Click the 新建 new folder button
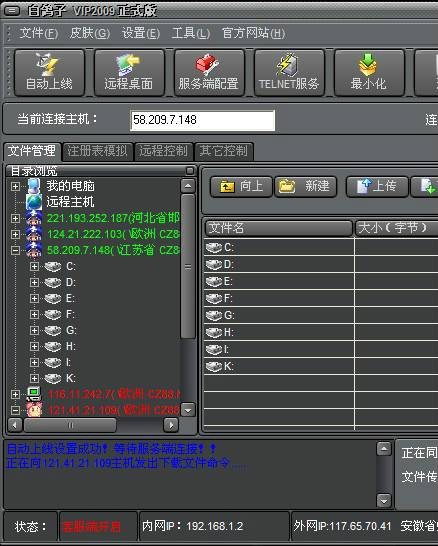 306,187
